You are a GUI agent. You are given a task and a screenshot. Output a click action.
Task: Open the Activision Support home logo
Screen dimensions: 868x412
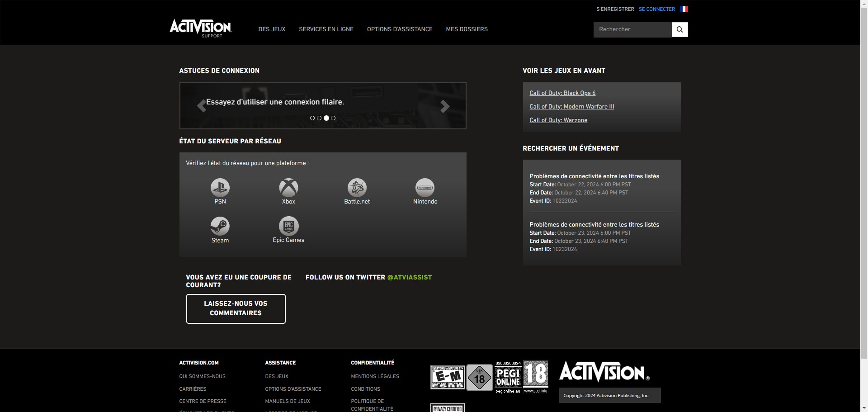pos(200,28)
